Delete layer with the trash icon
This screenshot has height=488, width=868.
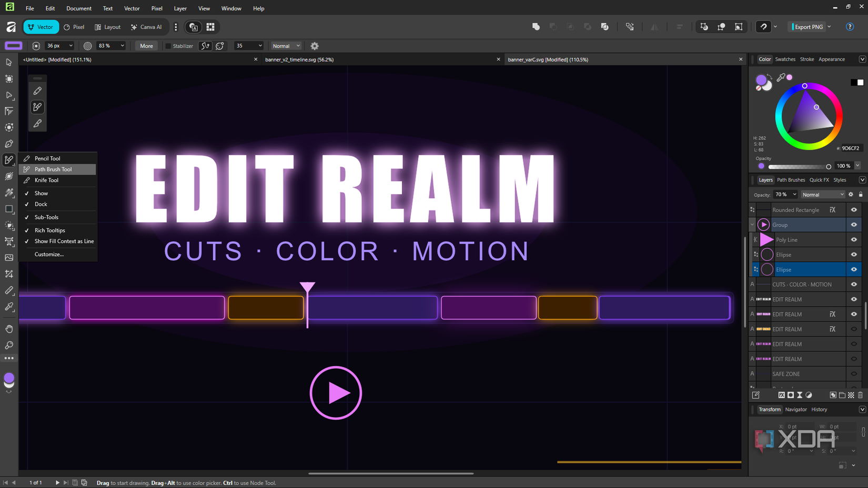pos(860,395)
